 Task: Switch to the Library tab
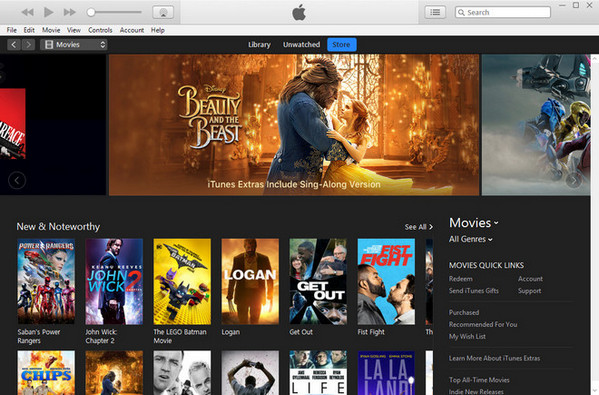tap(259, 45)
